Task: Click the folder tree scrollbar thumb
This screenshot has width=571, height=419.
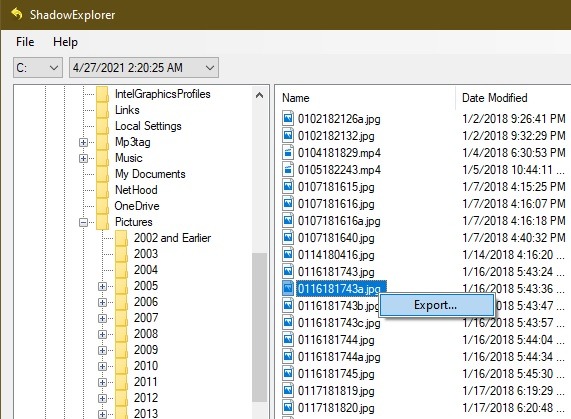Action: pos(259,328)
